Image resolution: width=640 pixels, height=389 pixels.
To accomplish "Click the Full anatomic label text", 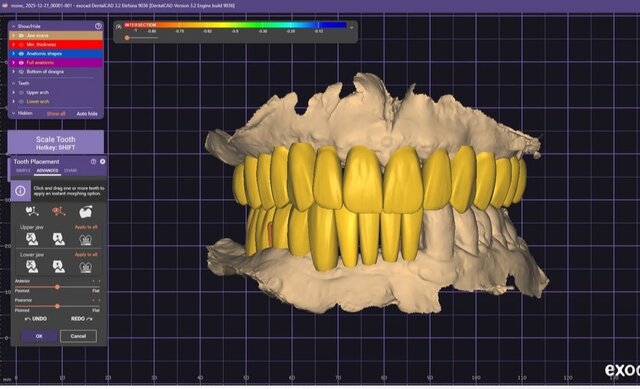I will (40, 62).
